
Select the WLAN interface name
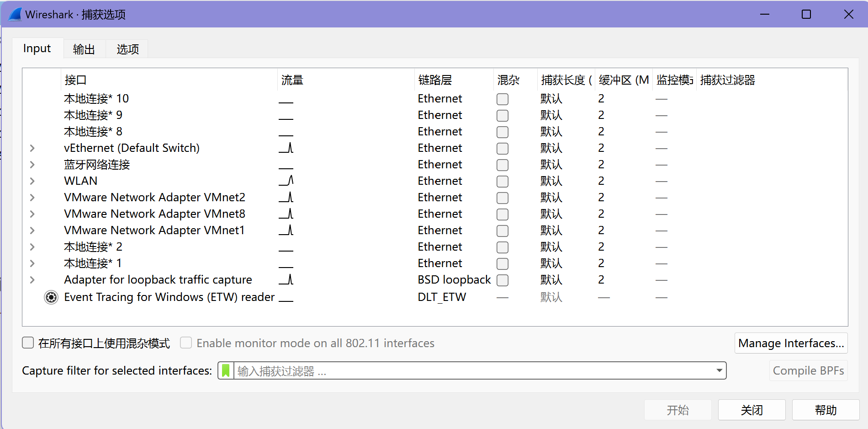[81, 181]
